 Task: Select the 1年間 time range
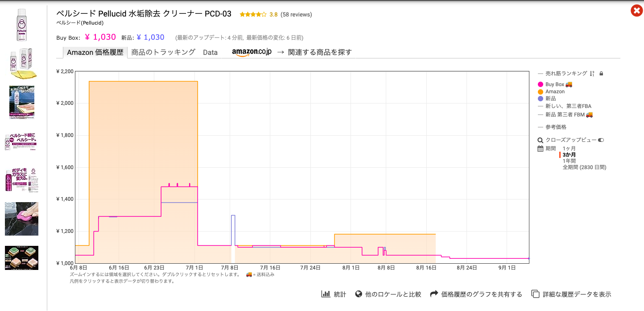pos(569,161)
